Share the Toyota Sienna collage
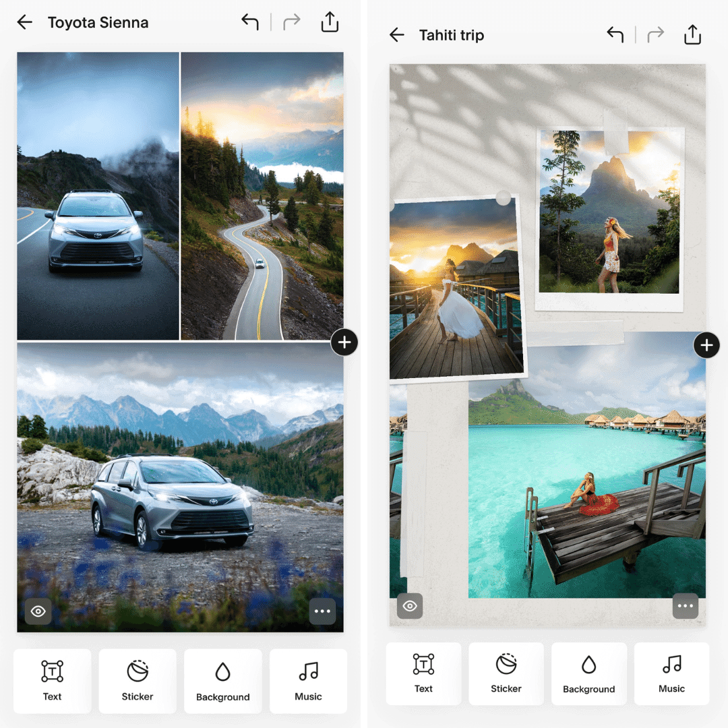The height and width of the screenshot is (728, 728). pyautogui.click(x=330, y=22)
